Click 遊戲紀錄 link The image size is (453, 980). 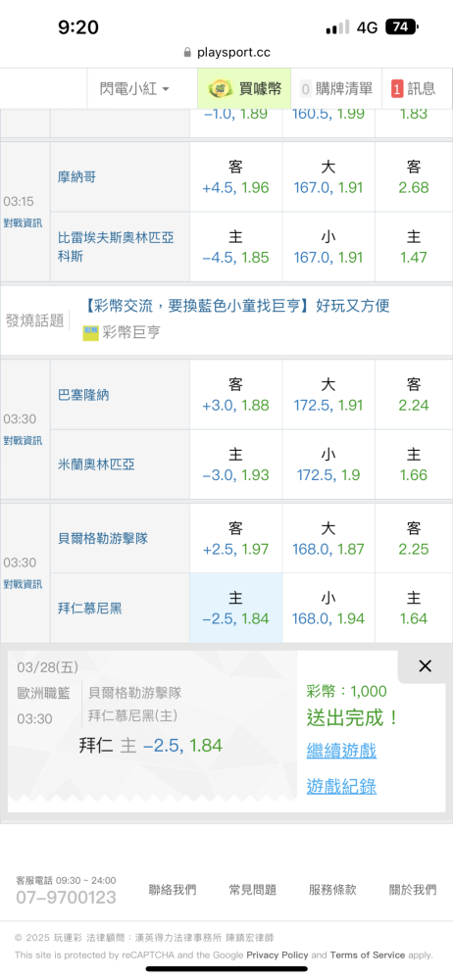pyautogui.click(x=341, y=786)
